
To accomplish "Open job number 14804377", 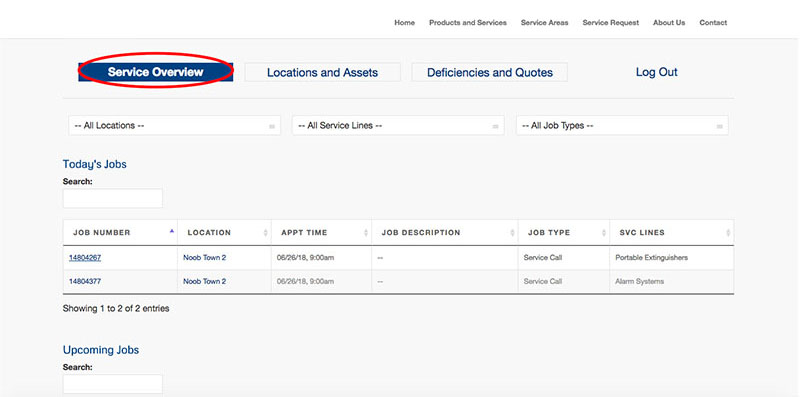I will [85, 281].
